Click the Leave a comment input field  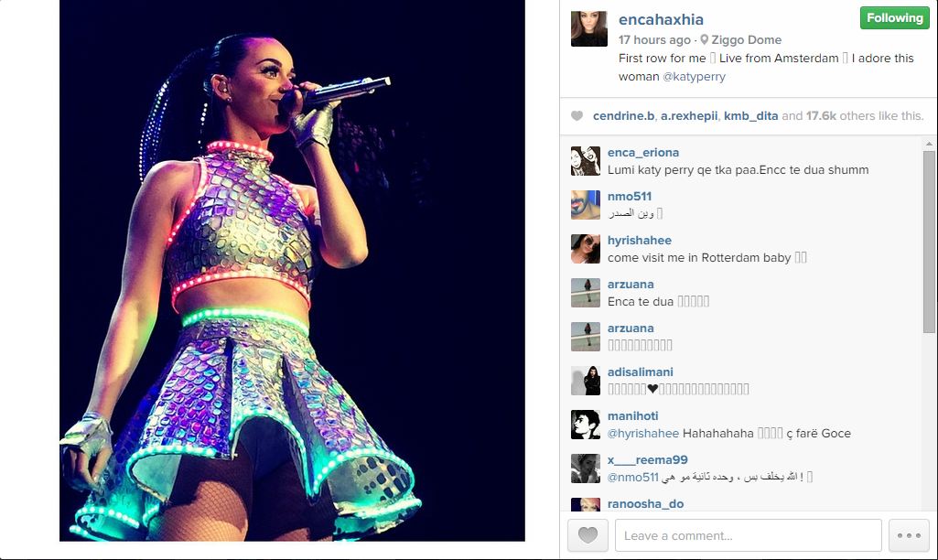pyautogui.click(x=748, y=535)
